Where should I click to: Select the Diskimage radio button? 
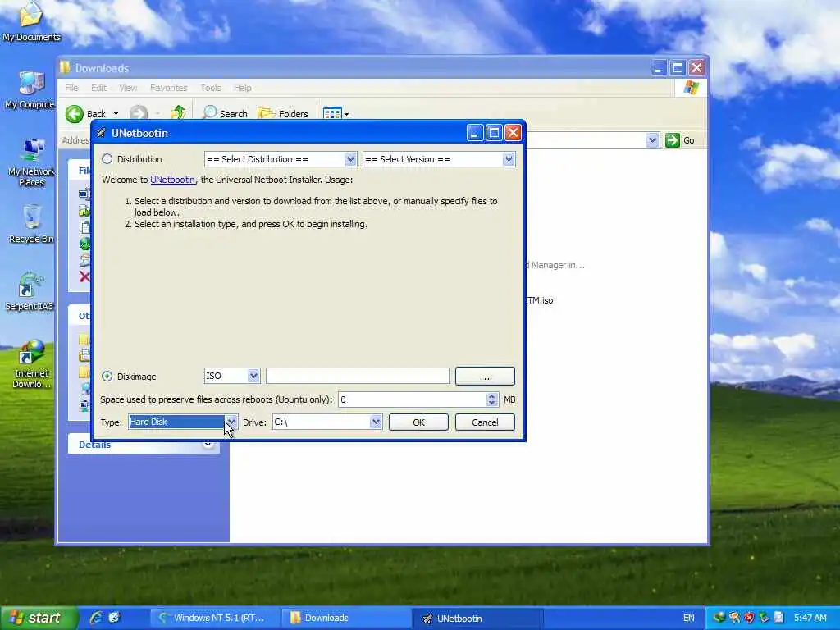pos(107,376)
